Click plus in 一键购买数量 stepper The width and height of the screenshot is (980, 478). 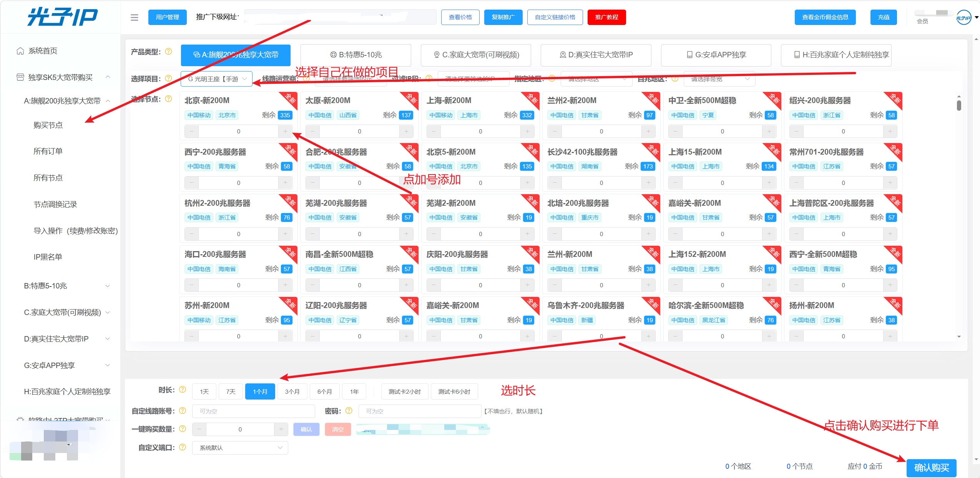click(x=281, y=429)
